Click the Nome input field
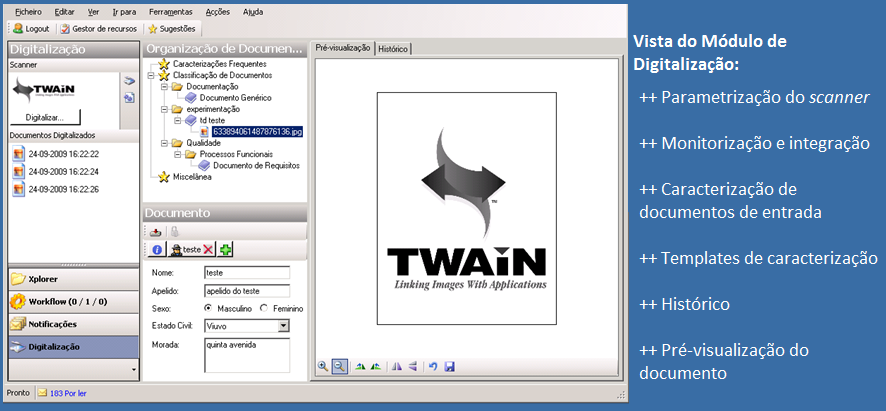 pos(247,272)
